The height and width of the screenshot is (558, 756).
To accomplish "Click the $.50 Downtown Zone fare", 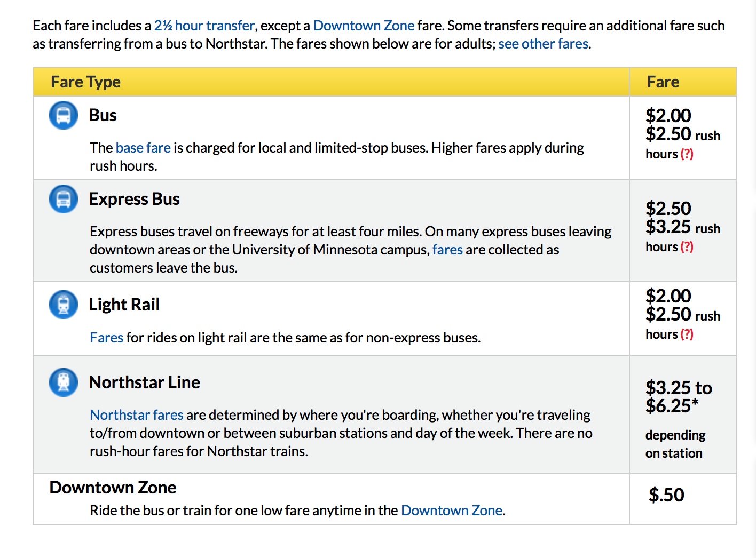I will pyautogui.click(x=666, y=495).
